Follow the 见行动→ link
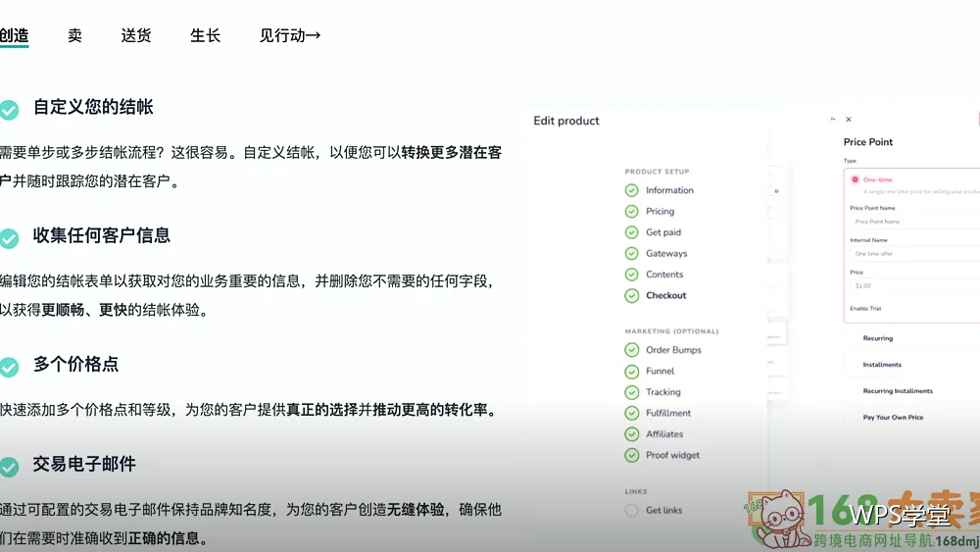The image size is (980, 552). [290, 35]
